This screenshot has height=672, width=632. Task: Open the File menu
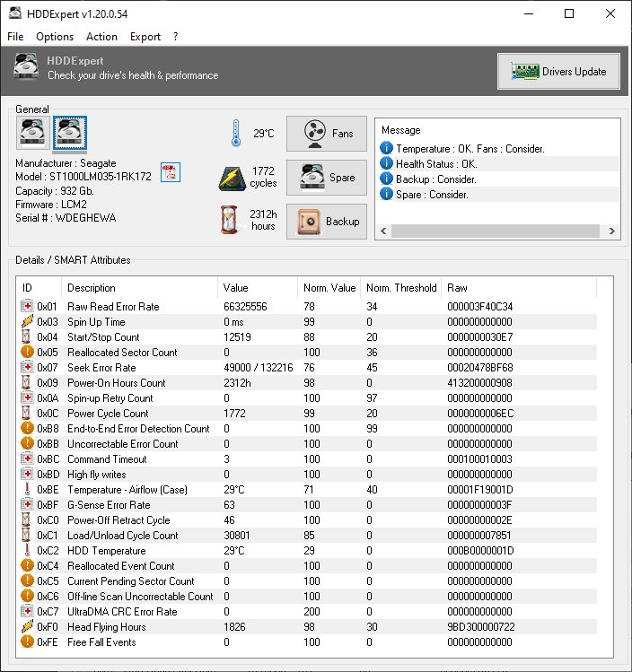click(15, 37)
